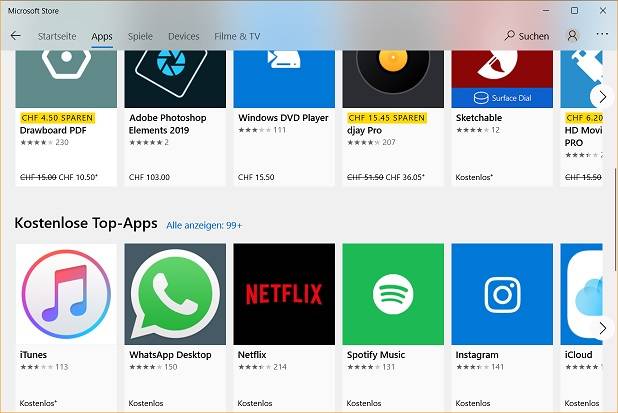This screenshot has width=618, height=413.
Task: Click the WhatsApp Desktop title
Action: (170, 355)
